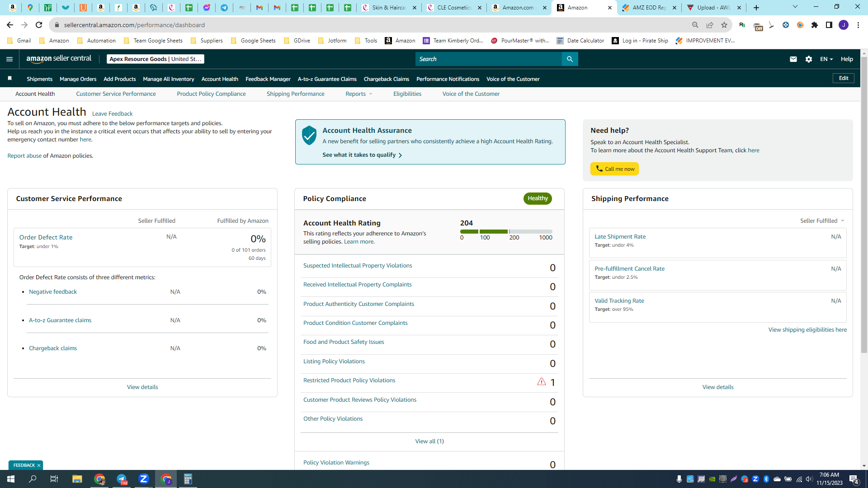Open the Pirate Ship login bookmark
The image size is (868, 488).
tap(640, 41)
